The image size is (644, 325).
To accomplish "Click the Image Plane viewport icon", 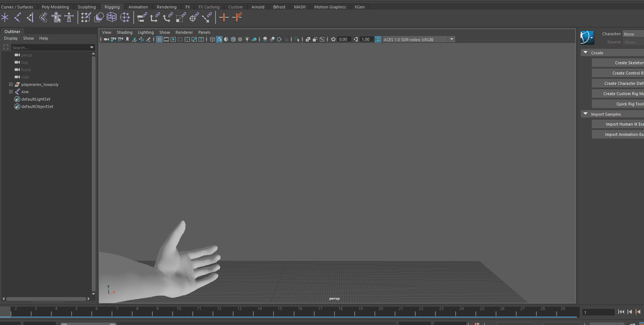I will 134,39.
